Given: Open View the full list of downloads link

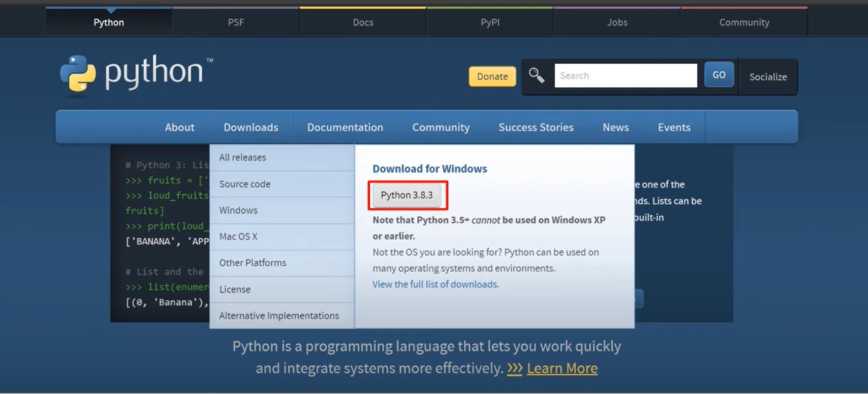Looking at the screenshot, I should 435,284.
